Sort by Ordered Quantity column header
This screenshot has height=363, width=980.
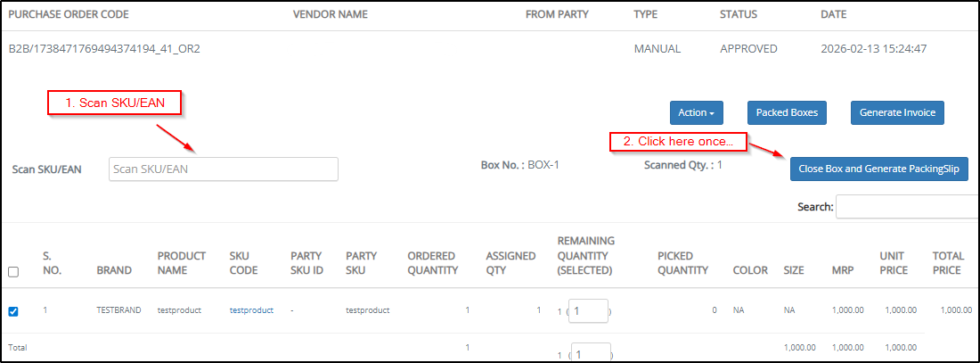pyautogui.click(x=432, y=263)
